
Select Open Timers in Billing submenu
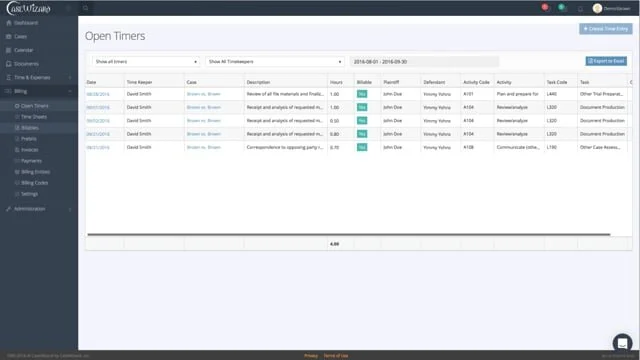(34, 106)
